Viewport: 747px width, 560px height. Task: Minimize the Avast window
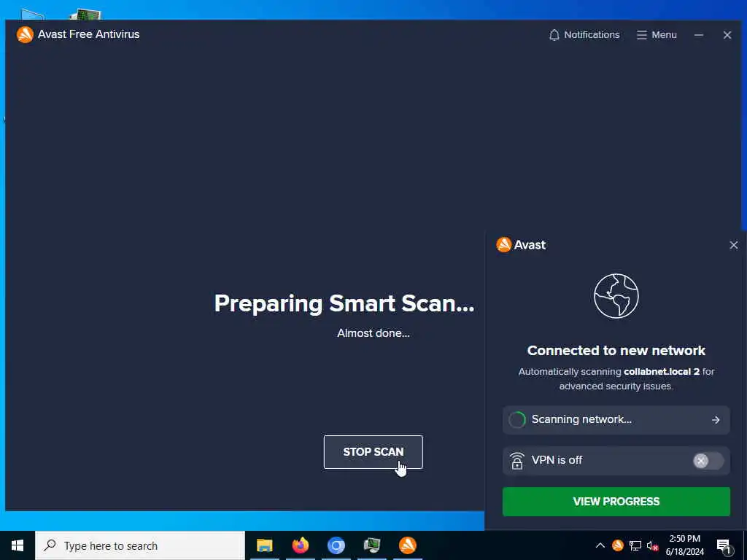698,35
